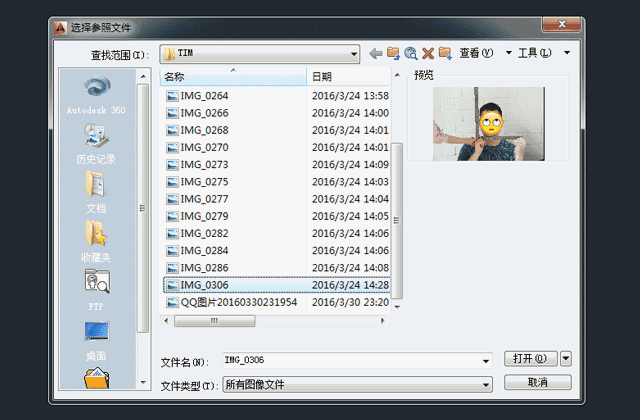This screenshot has height=420, width=640.
Task: Sort files by 日期 column header
Action: tap(349, 77)
